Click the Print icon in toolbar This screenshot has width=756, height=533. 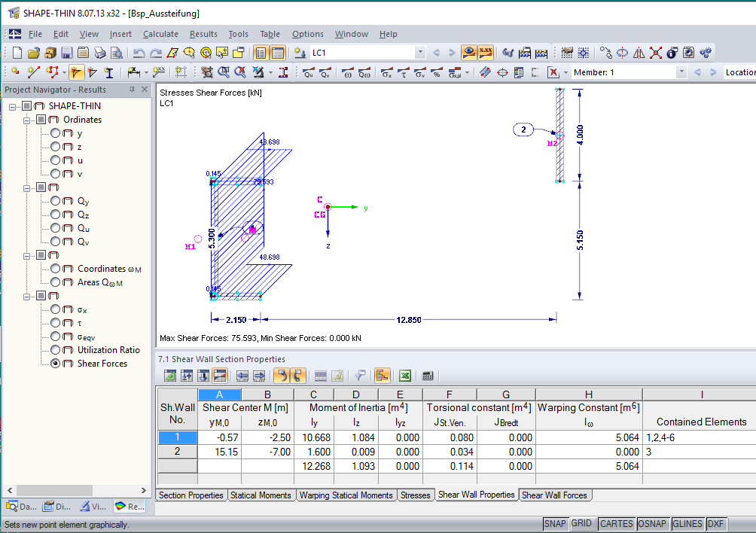coord(99,53)
